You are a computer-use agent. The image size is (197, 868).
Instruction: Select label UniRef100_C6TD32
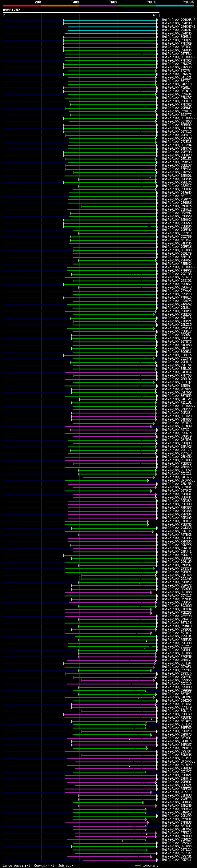click(177, 47)
